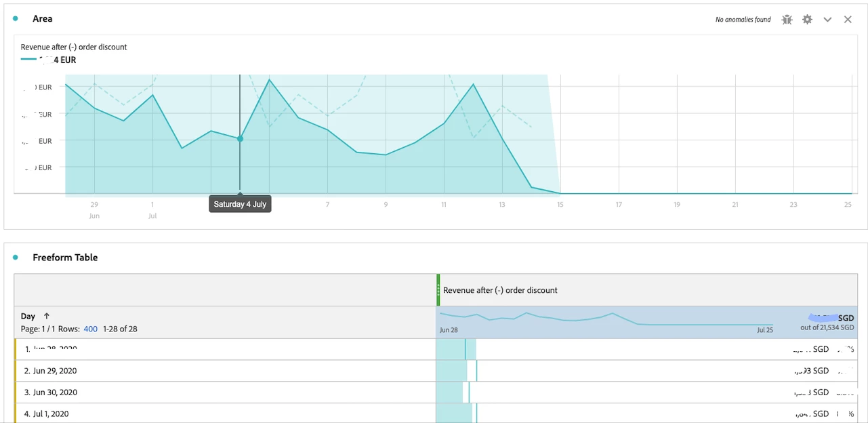This screenshot has width=868, height=423.
Task: Click the Saturday 4 July data point on chart
Action: [240, 138]
